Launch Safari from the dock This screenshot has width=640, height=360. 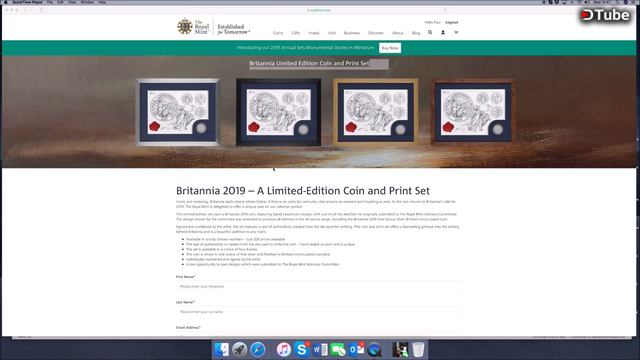click(x=258, y=349)
